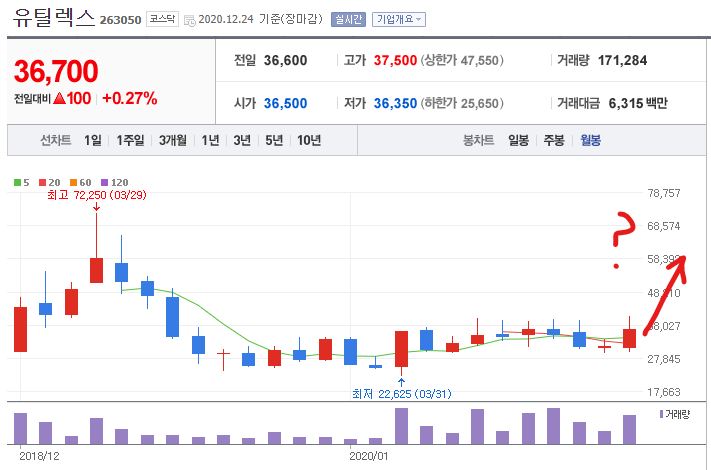The width and height of the screenshot is (711, 470).
Task: Click the 2018/12 date axis label
Action: click(39, 456)
